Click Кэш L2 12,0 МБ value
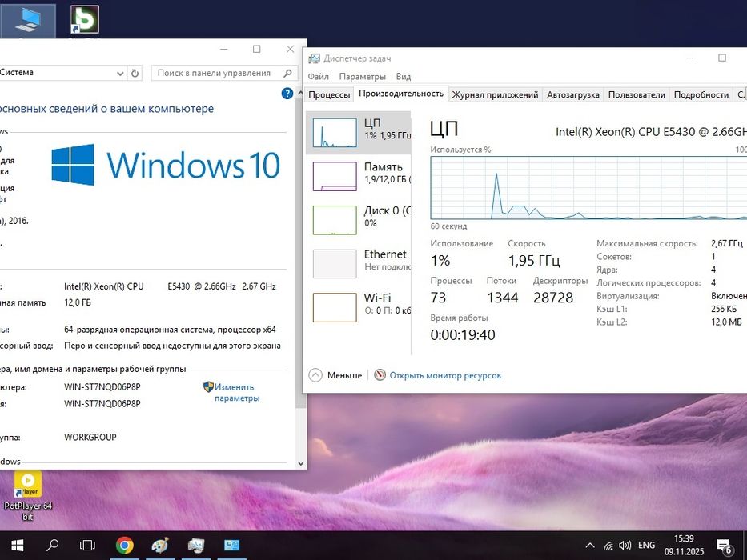Viewport: 747px width, 560px height. (726, 322)
